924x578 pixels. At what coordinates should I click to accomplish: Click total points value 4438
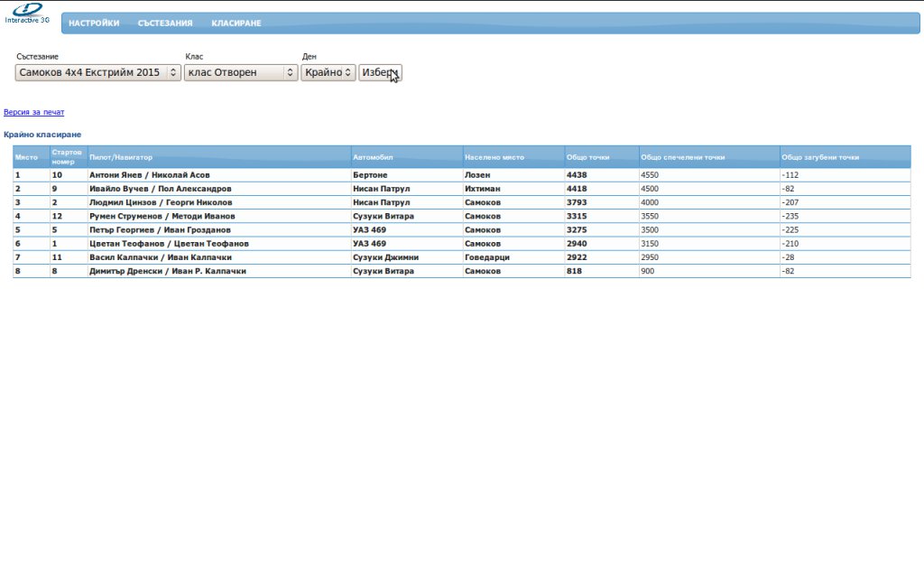(x=577, y=175)
